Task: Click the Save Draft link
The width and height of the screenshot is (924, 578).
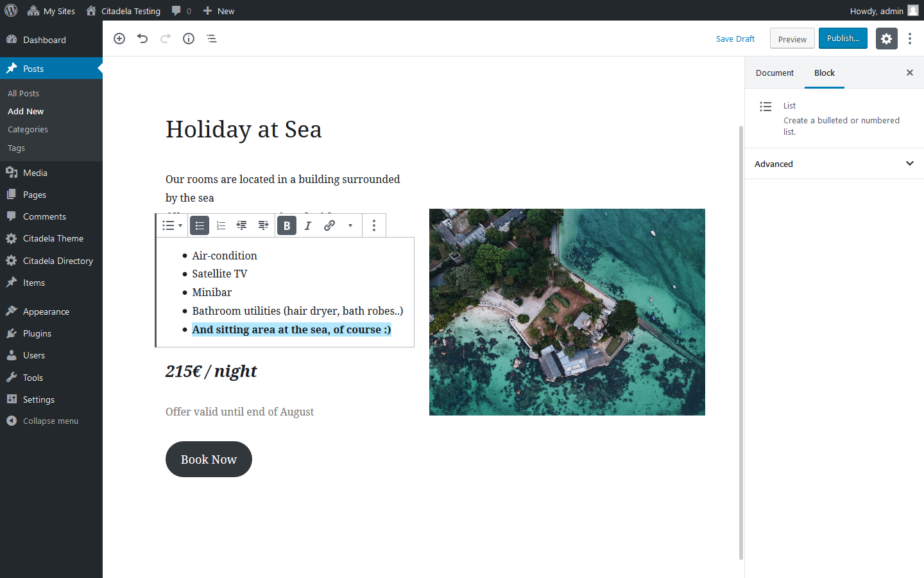Action: (x=735, y=39)
